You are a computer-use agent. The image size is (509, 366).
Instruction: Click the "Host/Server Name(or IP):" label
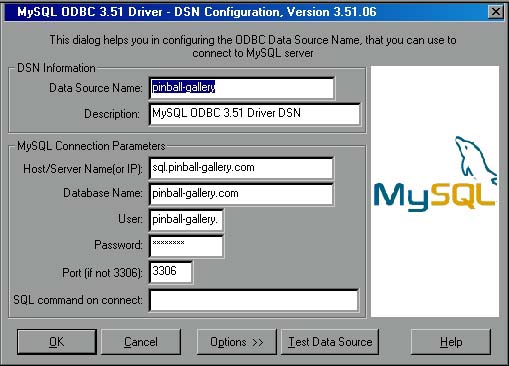(x=83, y=169)
